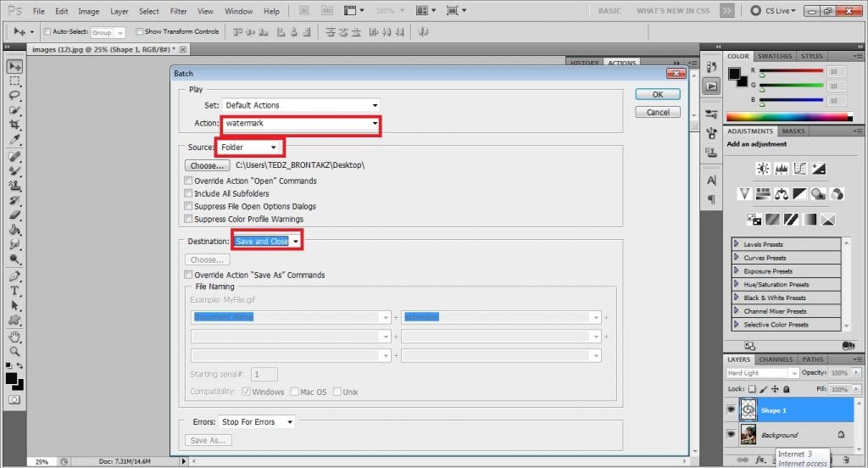868x468 pixels.
Task: Select the Background layer thumbnail
Action: pos(748,434)
